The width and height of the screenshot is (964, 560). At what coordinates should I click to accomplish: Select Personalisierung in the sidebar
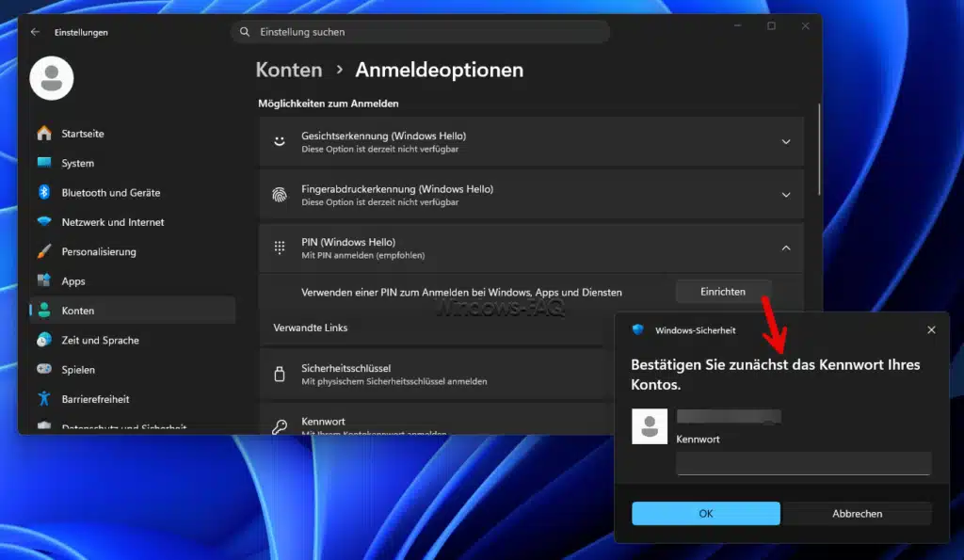[x=132, y=251]
